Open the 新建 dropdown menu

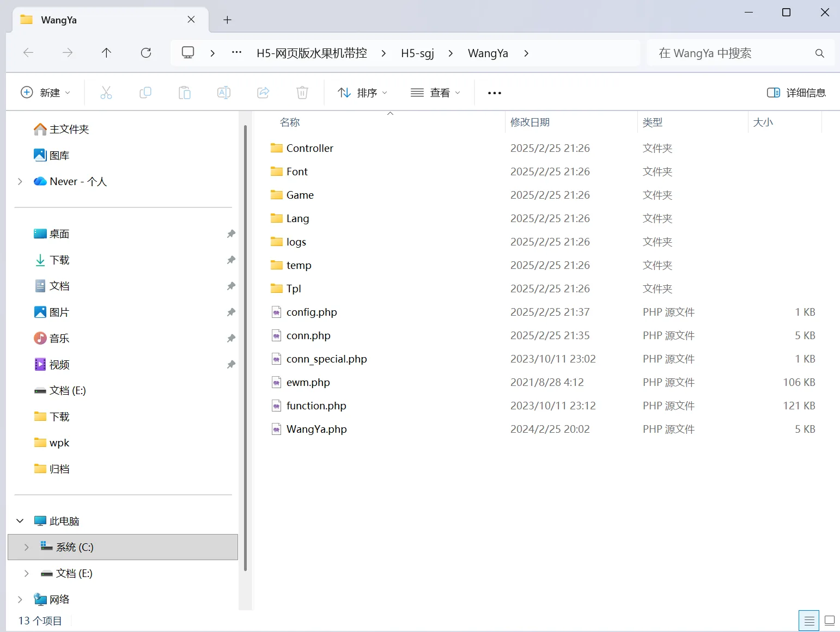pos(45,93)
